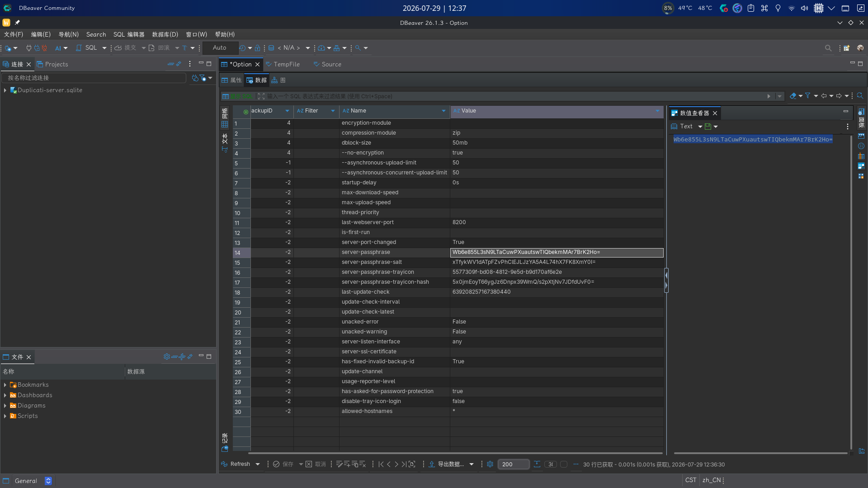
Task: Go to the first row navigation arrow
Action: (381, 464)
